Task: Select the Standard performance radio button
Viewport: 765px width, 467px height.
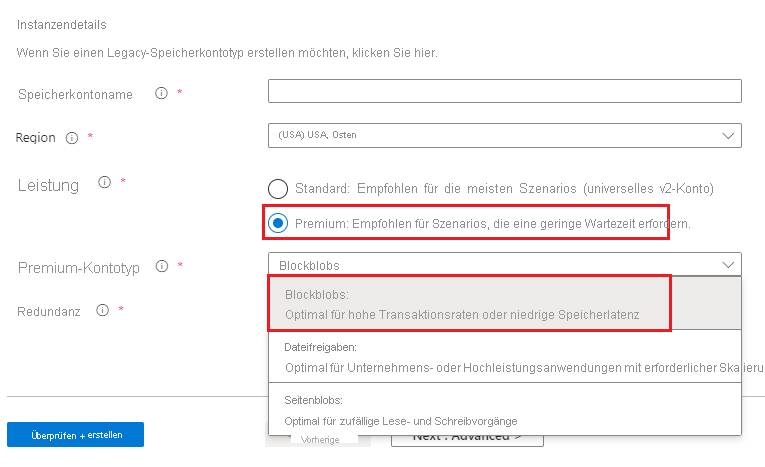Action: click(278, 188)
